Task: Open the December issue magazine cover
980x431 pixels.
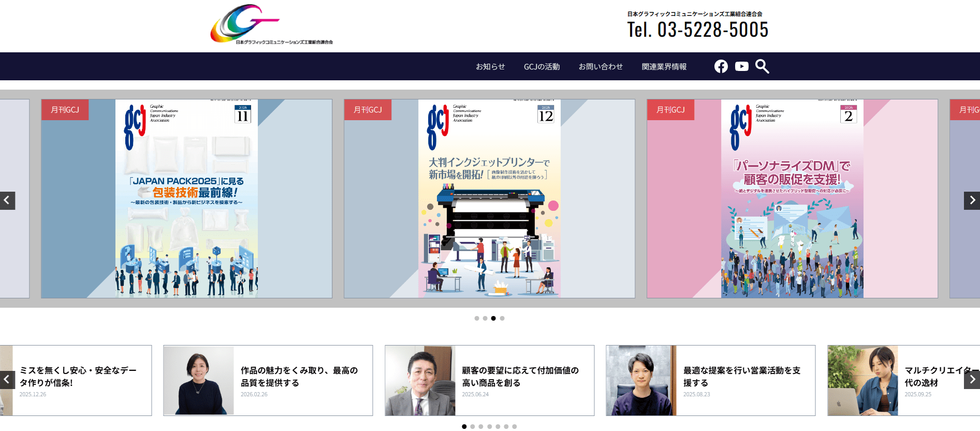Action: click(489, 199)
